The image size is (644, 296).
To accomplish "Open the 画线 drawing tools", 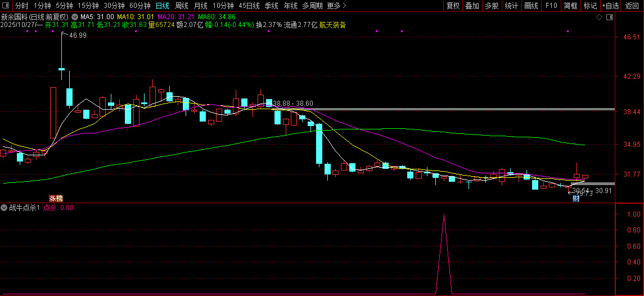I will click(x=530, y=6).
